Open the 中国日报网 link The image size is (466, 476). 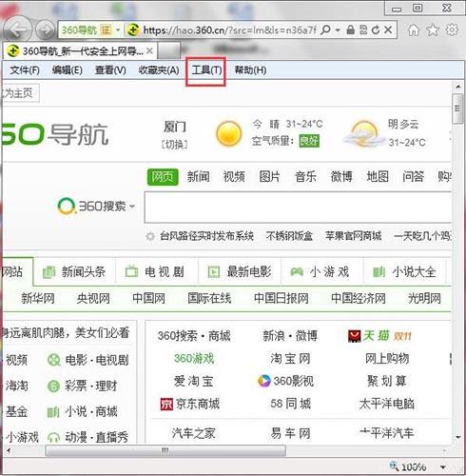point(282,299)
